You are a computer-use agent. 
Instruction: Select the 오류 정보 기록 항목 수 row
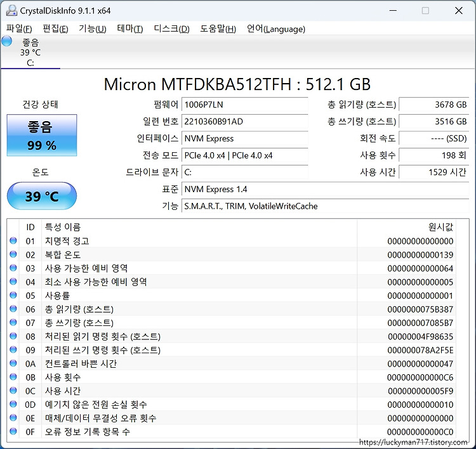coord(231,431)
